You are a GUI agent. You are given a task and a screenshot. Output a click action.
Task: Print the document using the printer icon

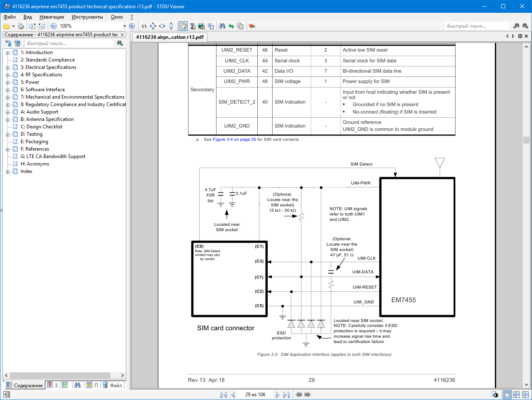(x=21, y=26)
